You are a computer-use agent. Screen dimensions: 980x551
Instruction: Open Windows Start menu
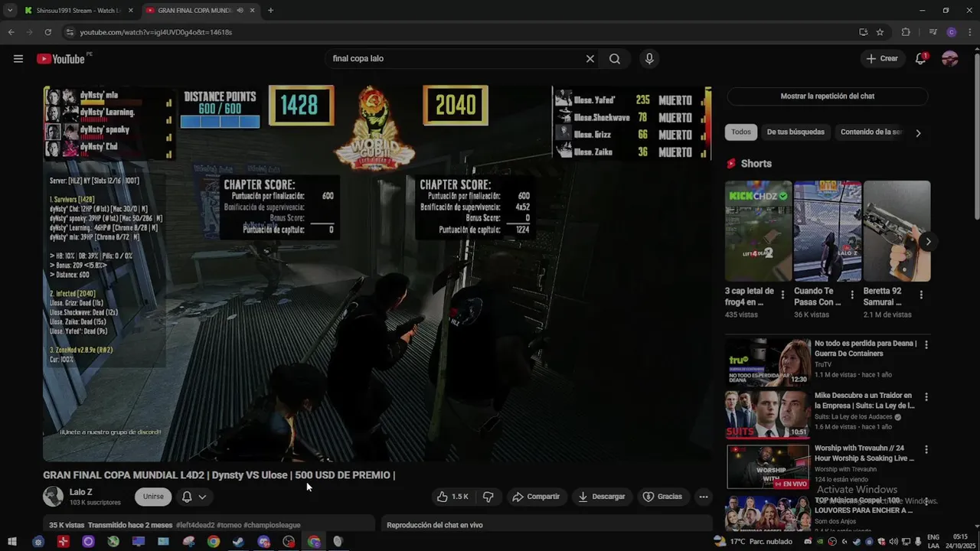11,542
